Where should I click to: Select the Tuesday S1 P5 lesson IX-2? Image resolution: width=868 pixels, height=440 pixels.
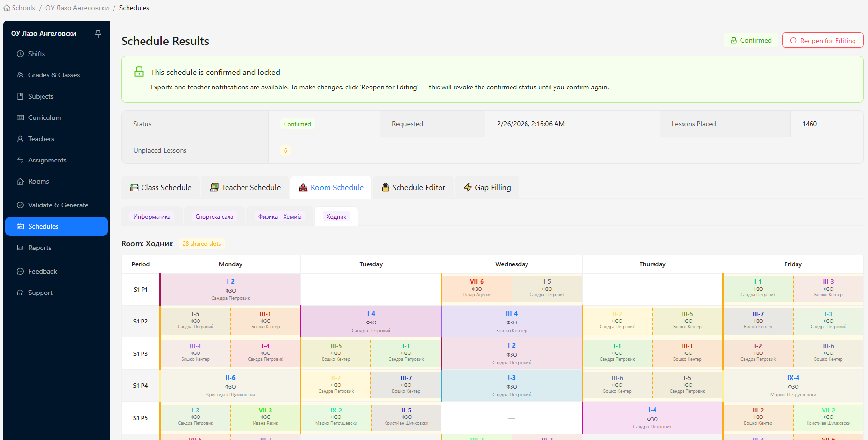click(336, 418)
